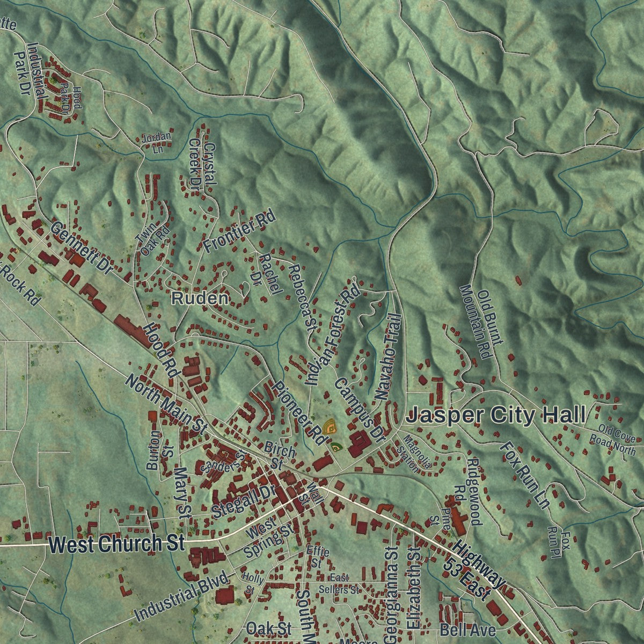The height and width of the screenshot is (644, 644).
Task: Click the West Church St label
Action: click(x=116, y=544)
